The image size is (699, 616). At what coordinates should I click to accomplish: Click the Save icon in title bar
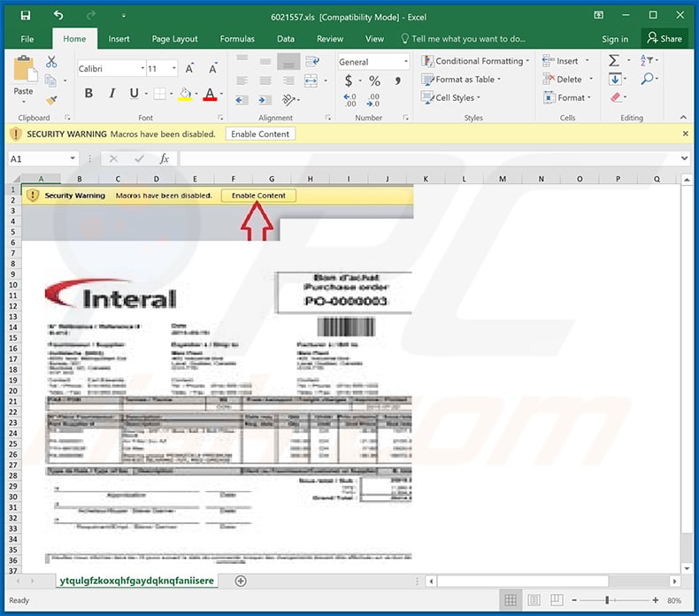coord(26,16)
